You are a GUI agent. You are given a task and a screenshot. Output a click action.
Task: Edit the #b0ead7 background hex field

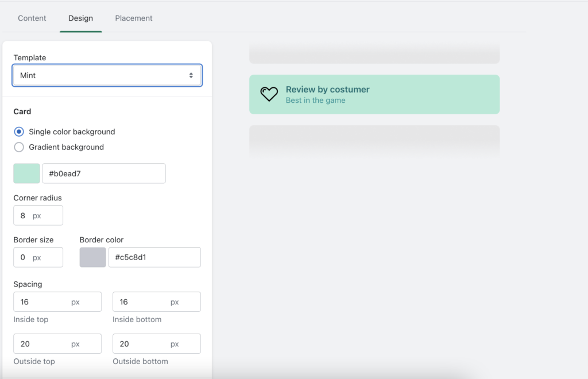click(x=104, y=173)
